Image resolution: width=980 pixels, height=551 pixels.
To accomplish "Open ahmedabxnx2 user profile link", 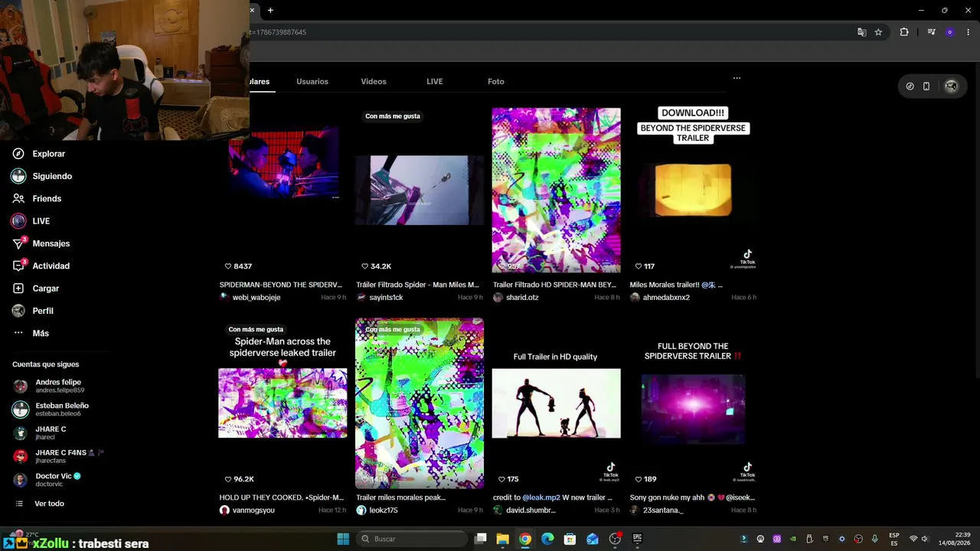I will click(x=666, y=298).
